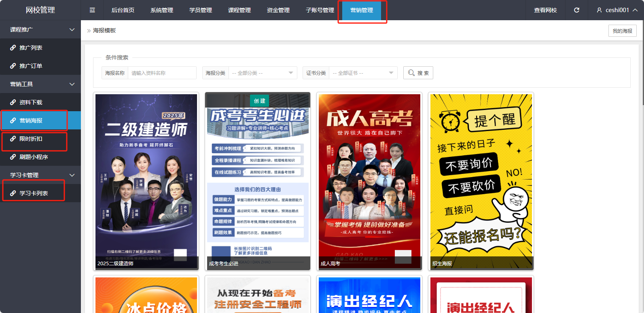Click the 查看网校 link
This screenshot has height=313, width=644.
point(545,10)
